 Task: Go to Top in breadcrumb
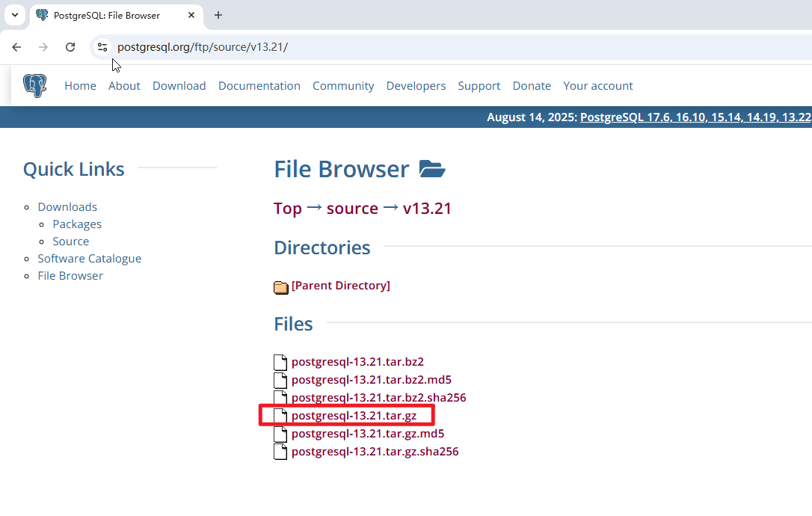pos(287,208)
